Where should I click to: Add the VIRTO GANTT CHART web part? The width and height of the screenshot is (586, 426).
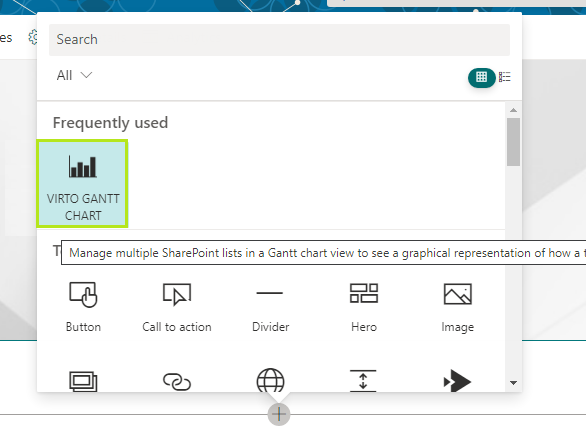tap(83, 183)
